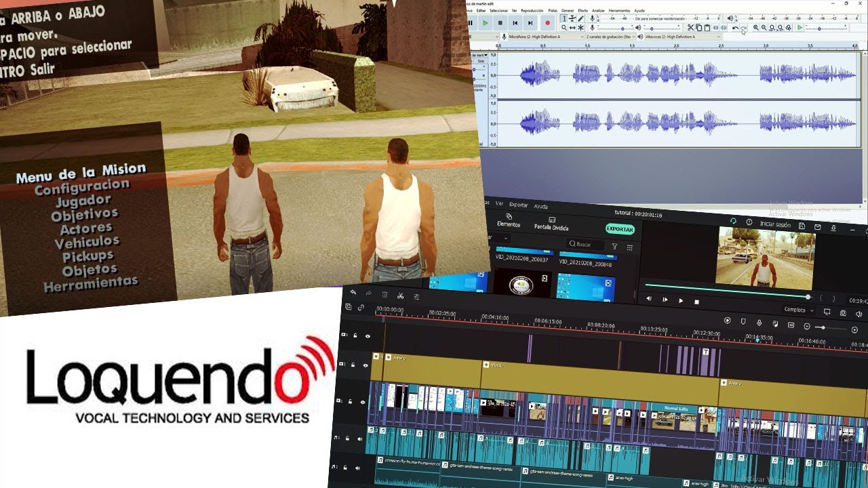Screen dimensions: 868x488
Task: Click the Undo arrow in Audacity
Action: (x=735, y=28)
